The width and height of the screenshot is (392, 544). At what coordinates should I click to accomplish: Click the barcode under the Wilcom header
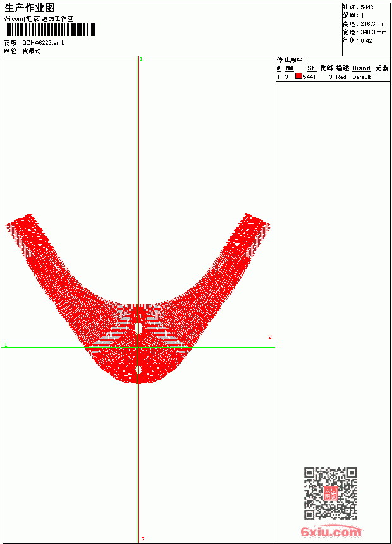point(49,30)
